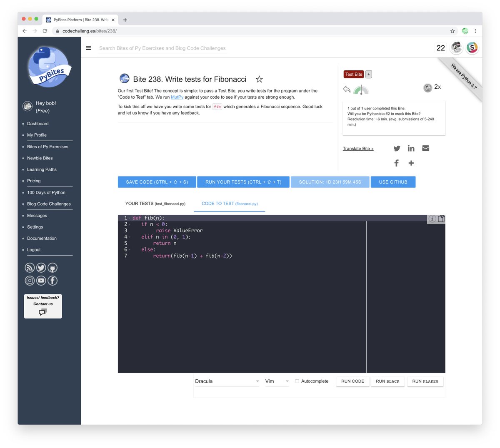Open Bites of Py Exercises
Screen dimensions: 500x448
(47, 147)
